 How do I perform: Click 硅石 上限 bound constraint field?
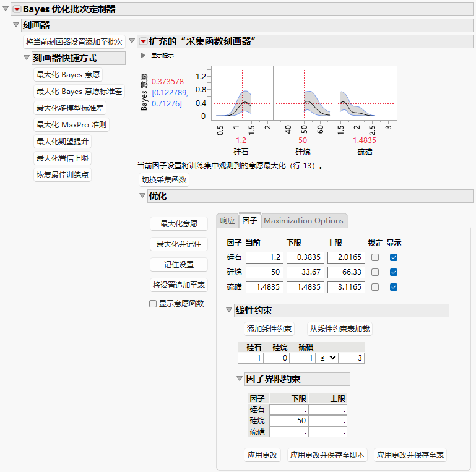[x=327, y=410]
